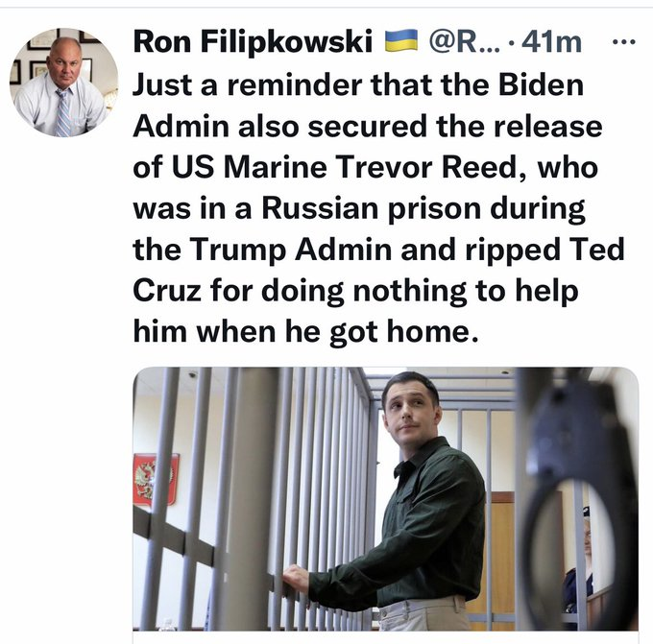Click the last line 'him when he got home.'
653x644 pixels.
[x=305, y=332]
